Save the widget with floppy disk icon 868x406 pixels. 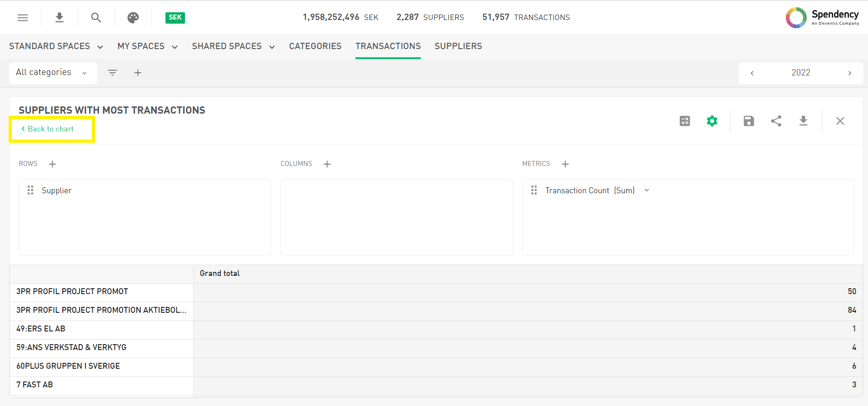[748, 121]
